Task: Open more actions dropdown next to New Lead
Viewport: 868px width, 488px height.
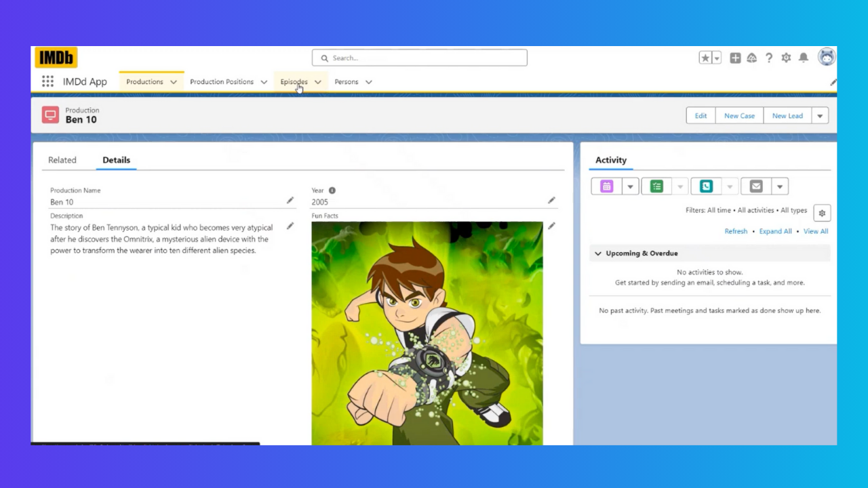Action: pyautogui.click(x=820, y=116)
